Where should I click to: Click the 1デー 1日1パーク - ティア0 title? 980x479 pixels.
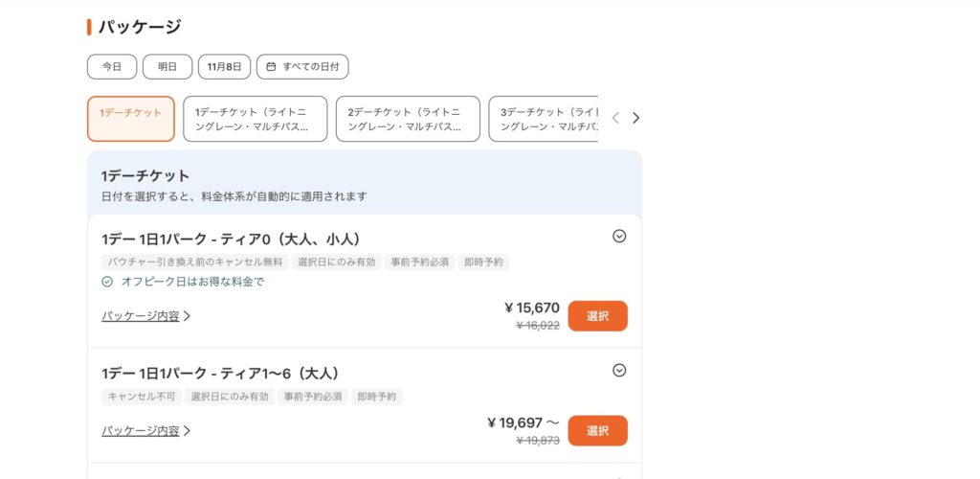(231, 239)
